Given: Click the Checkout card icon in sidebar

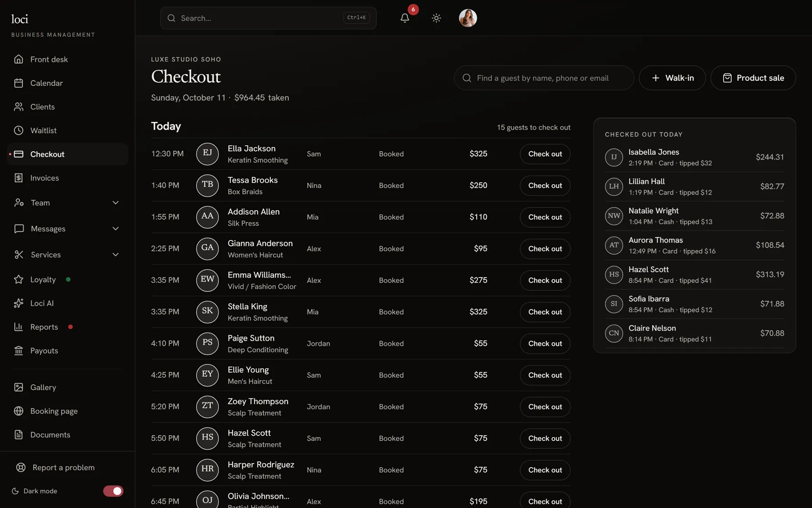Looking at the screenshot, I should click(x=18, y=154).
